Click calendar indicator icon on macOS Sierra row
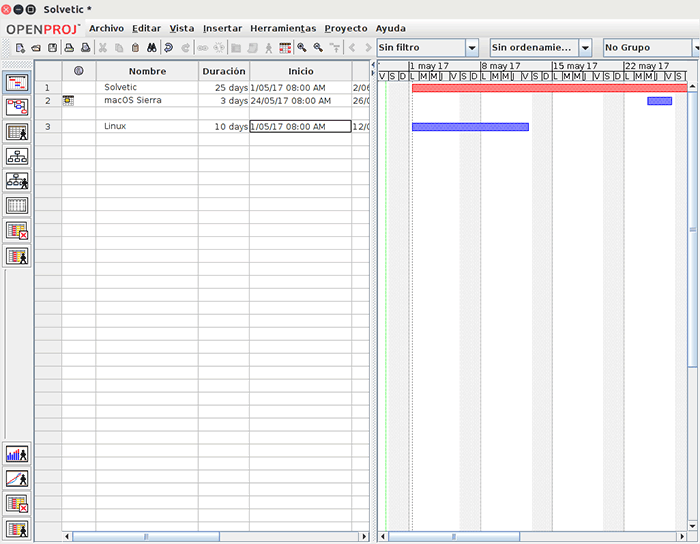 click(x=68, y=100)
